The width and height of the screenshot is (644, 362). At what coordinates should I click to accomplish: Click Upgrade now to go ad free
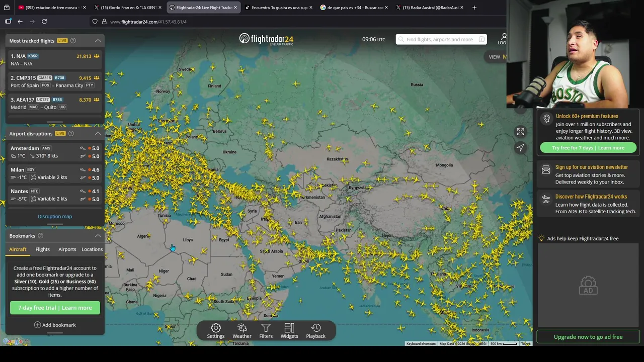tap(588, 337)
